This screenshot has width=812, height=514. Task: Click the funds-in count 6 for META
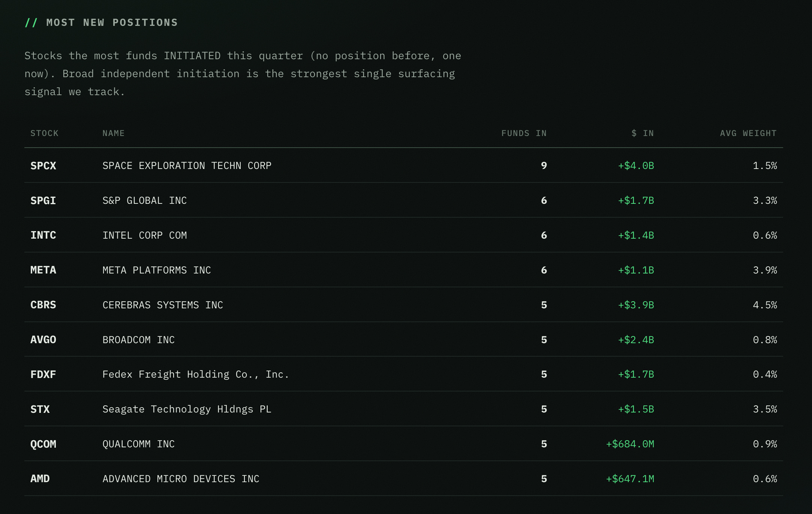(x=544, y=270)
